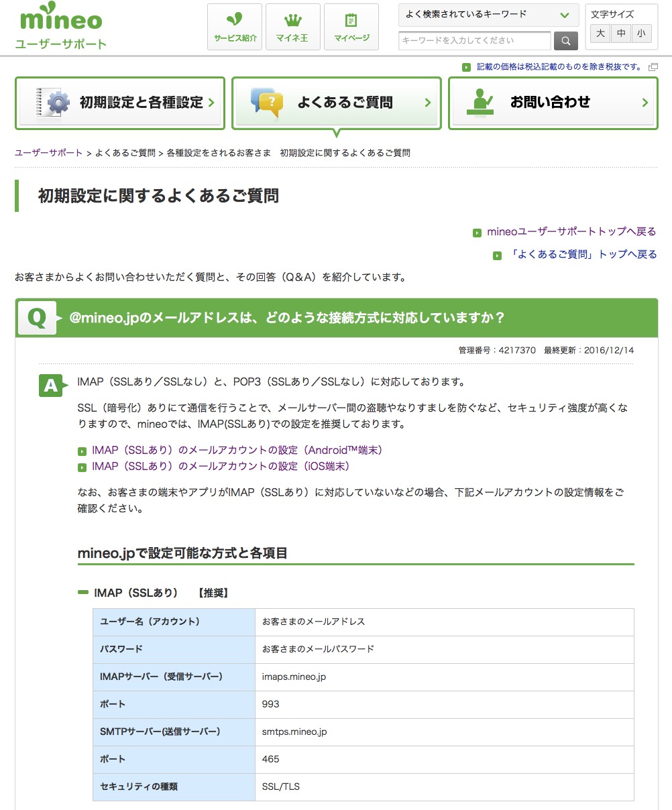Select the SSL/TLS security value

281,787
